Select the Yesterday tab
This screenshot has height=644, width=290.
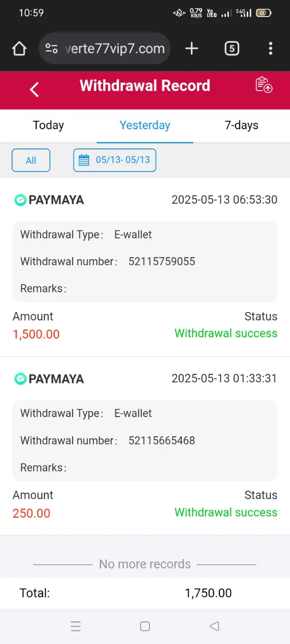coord(145,125)
